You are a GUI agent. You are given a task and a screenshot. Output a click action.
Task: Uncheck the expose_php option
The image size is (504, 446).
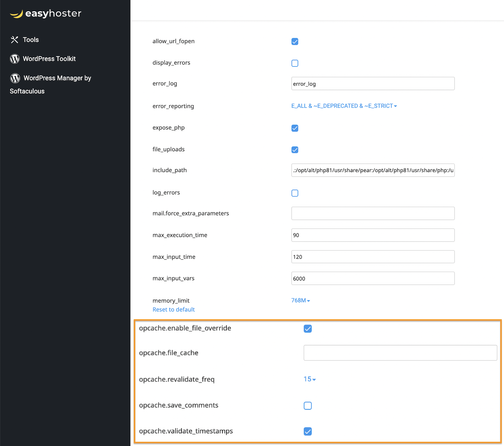[295, 128]
